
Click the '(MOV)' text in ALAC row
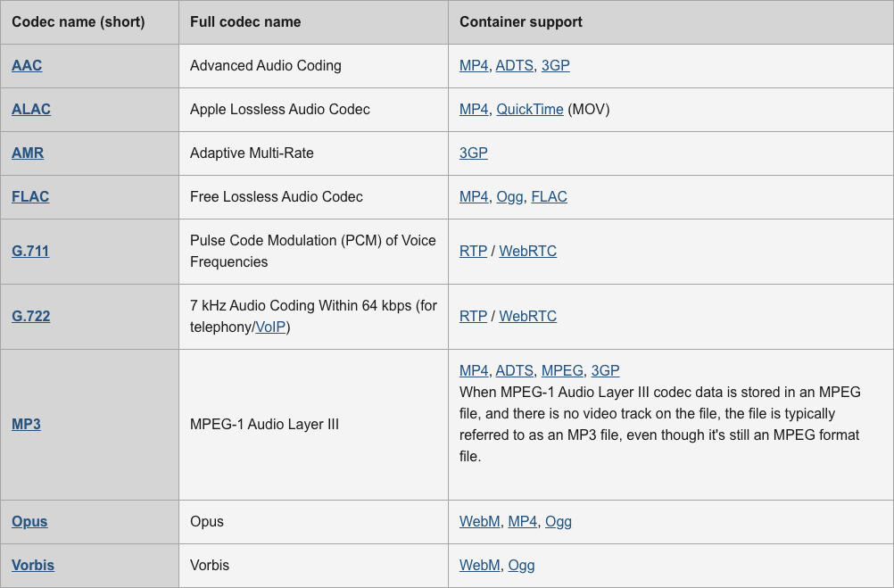(588, 110)
